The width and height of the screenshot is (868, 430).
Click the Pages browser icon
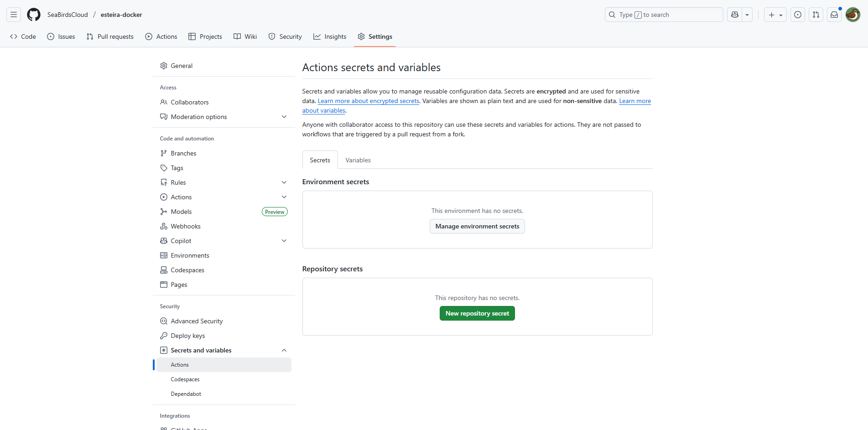pos(164,285)
